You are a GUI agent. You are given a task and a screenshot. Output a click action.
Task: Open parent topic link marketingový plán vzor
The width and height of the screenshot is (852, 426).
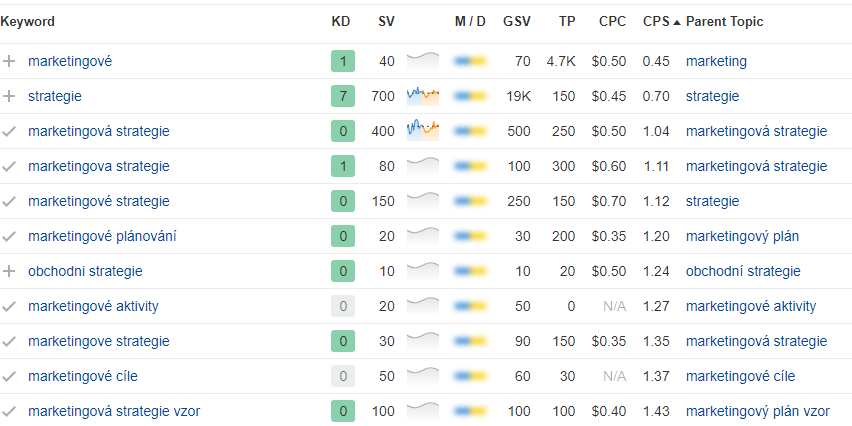pyautogui.click(x=757, y=411)
